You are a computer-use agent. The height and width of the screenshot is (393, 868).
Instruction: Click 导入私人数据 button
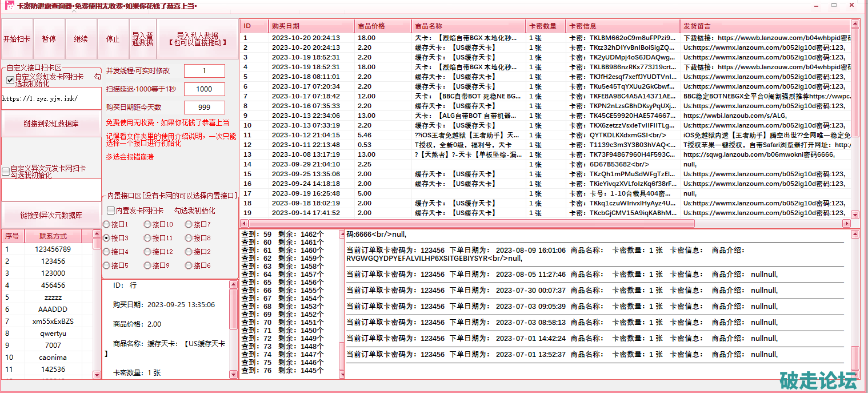tap(197, 39)
